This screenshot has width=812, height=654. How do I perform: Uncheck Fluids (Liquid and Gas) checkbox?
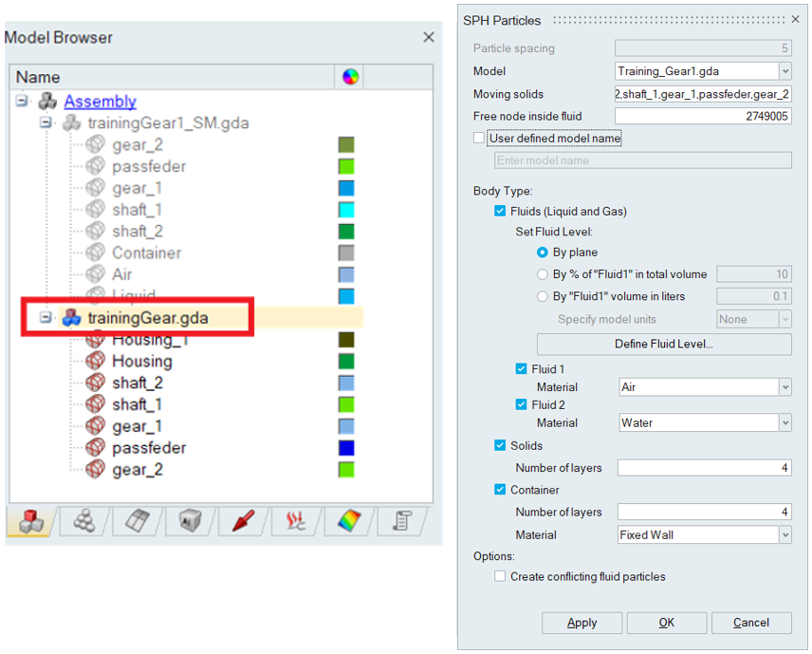coord(500,211)
